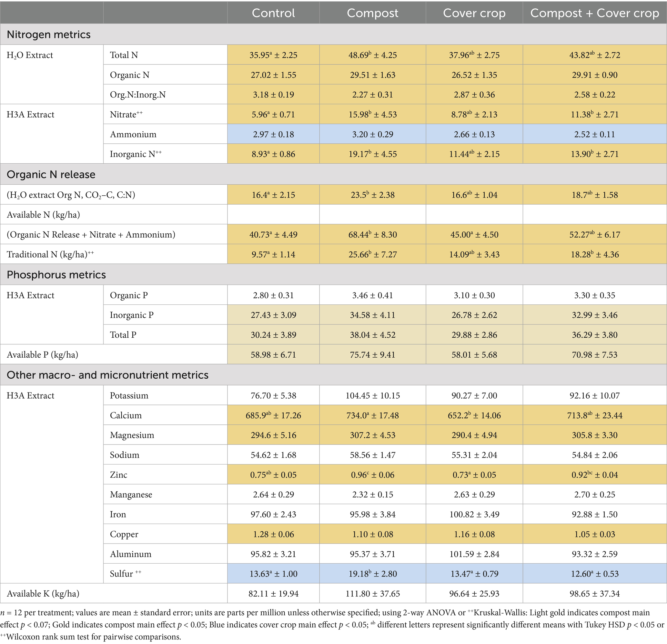667x644 pixels.
Task: Click the Available K (kg/ha) label
Action: pos(43,594)
